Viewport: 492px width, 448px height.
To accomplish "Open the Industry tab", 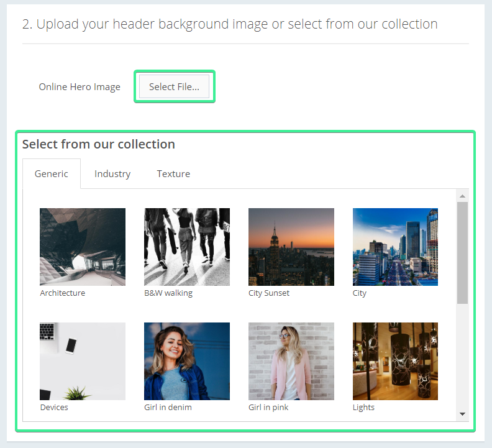I will (x=112, y=173).
